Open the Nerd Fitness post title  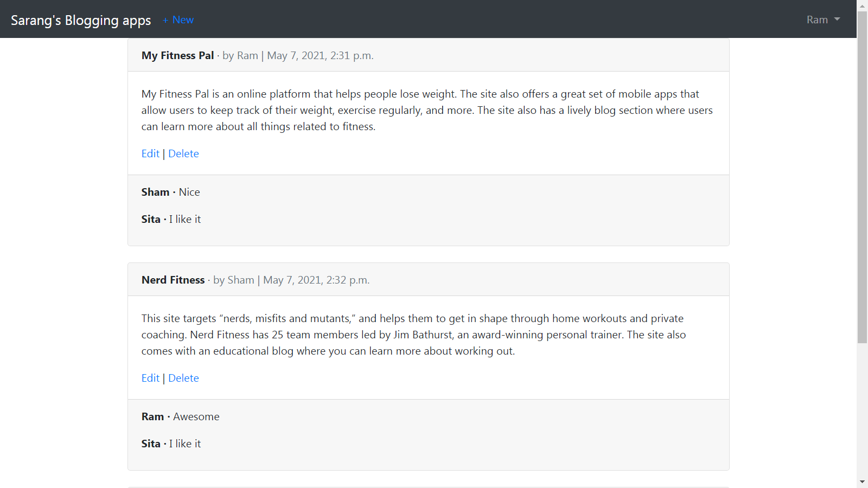point(173,280)
